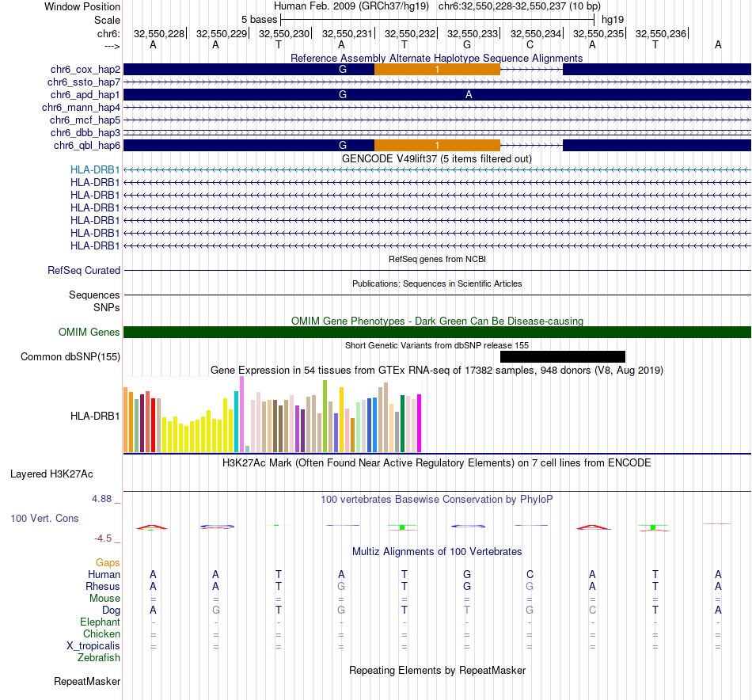Click position label 32,550,236
This screenshot has height=700, width=752.
(x=661, y=33)
